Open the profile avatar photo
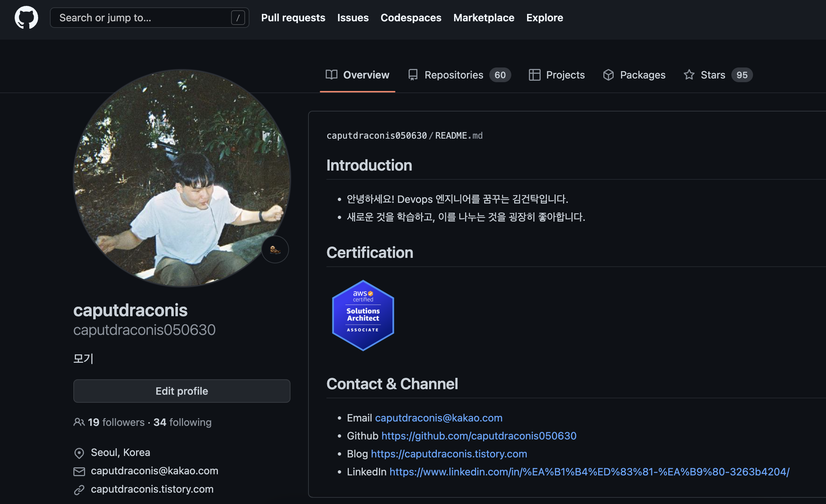Screen dimensions: 826x504 point(182,178)
